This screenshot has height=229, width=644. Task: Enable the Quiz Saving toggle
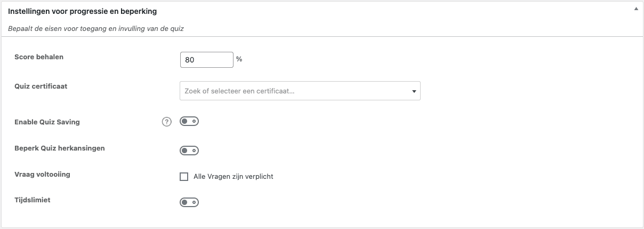[189, 122]
